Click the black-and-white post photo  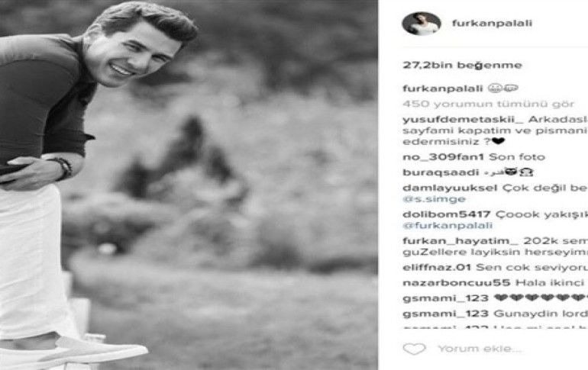pyautogui.click(x=189, y=185)
